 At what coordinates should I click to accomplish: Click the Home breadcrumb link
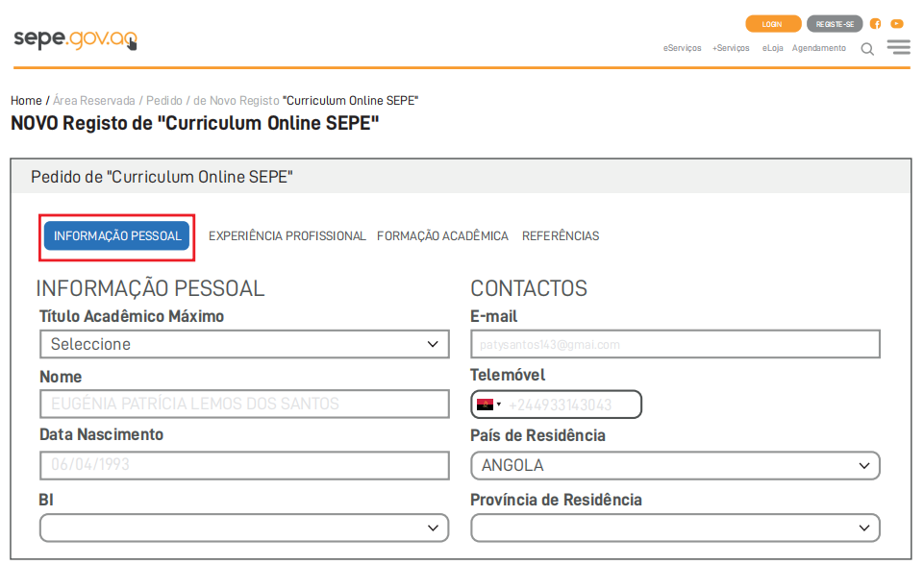tap(26, 101)
